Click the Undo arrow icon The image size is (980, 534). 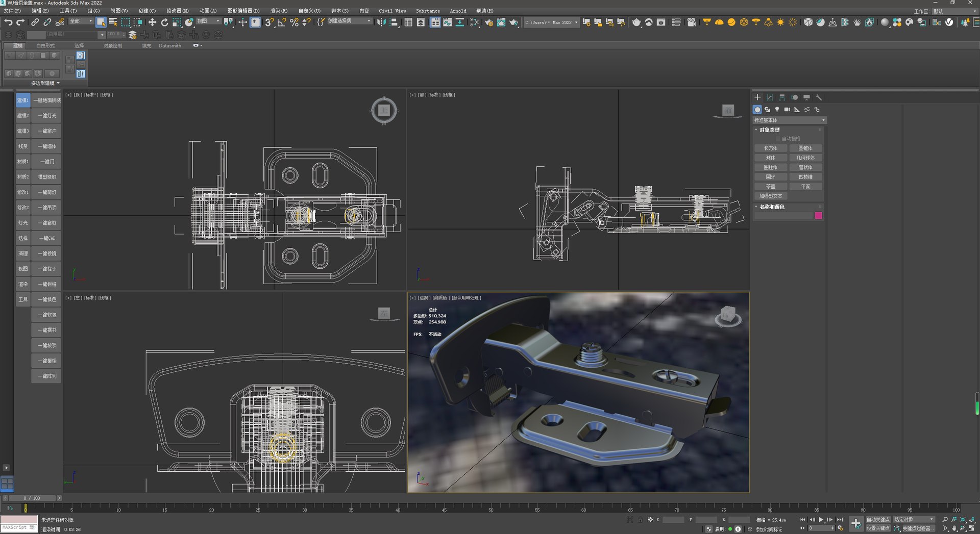[x=8, y=22]
